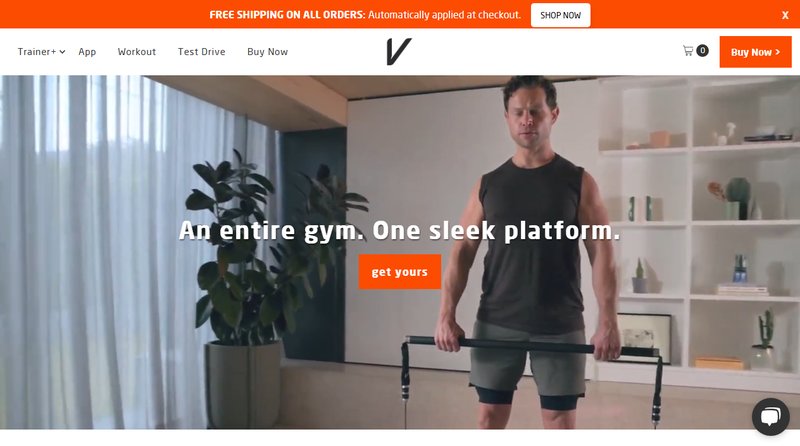This screenshot has width=800, height=446.
Task: Click the orange Buy Now header button
Action: click(x=756, y=52)
